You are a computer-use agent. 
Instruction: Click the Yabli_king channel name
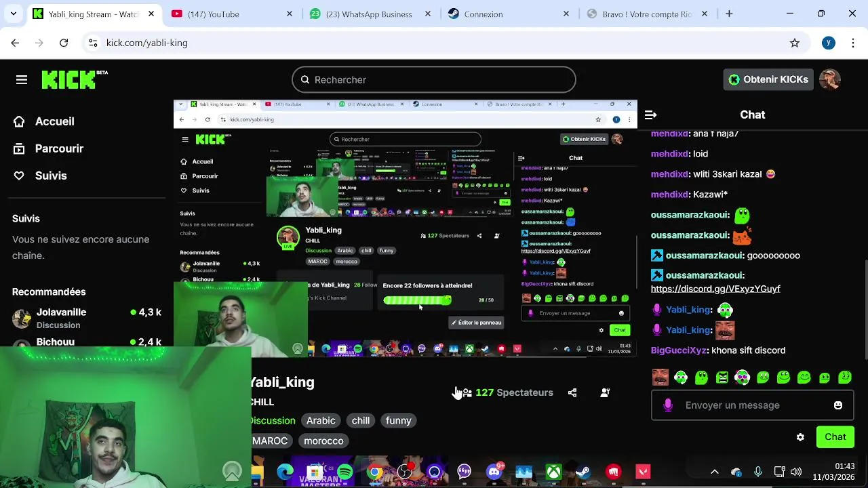(x=282, y=382)
